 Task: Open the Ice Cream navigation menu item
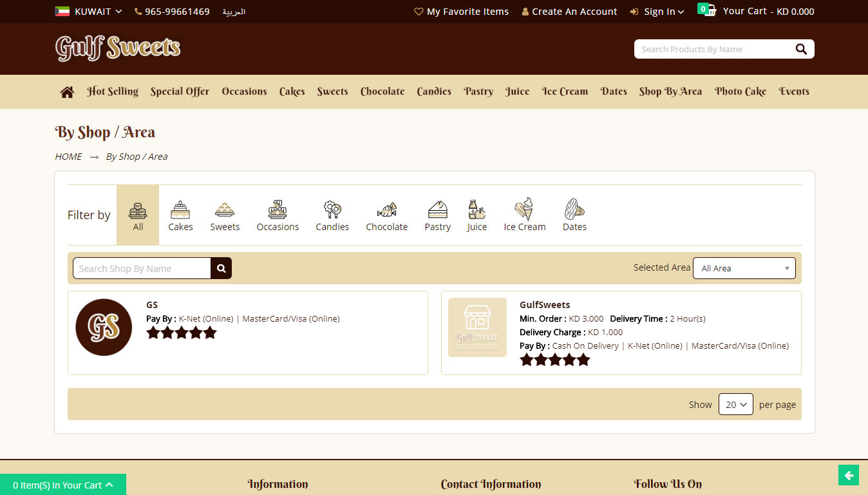[565, 92]
